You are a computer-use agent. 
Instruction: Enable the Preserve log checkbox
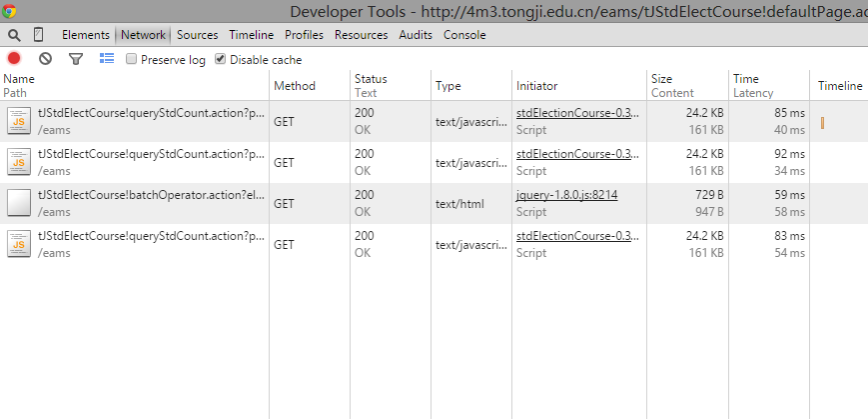point(132,59)
